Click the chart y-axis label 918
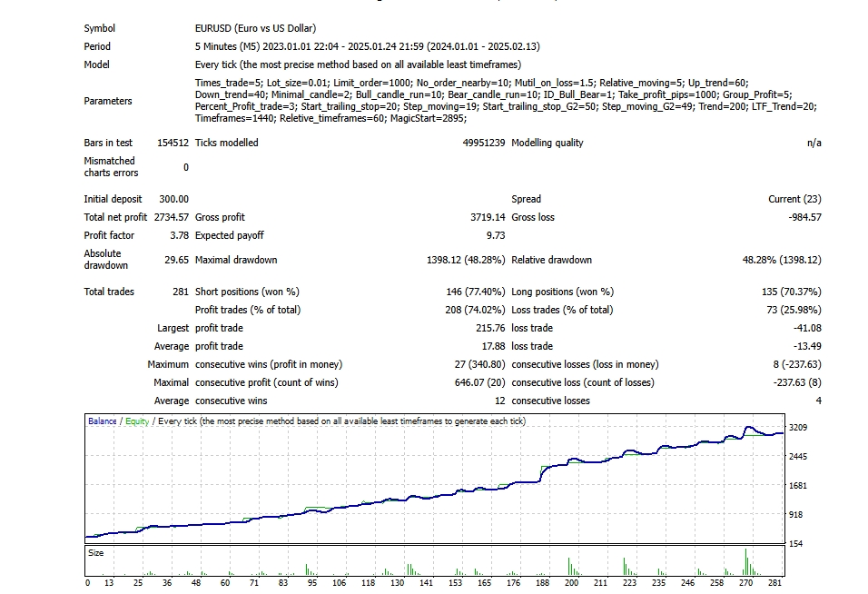Viewport: 868px width, 594px height. point(795,515)
